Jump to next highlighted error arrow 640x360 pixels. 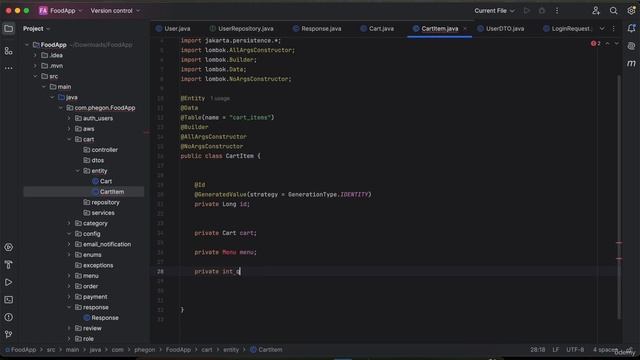coord(616,43)
